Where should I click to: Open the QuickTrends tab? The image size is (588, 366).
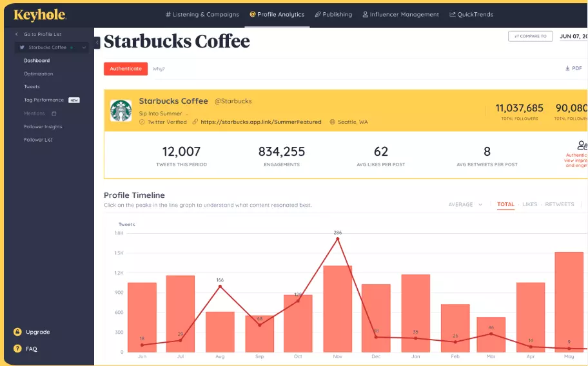click(471, 15)
